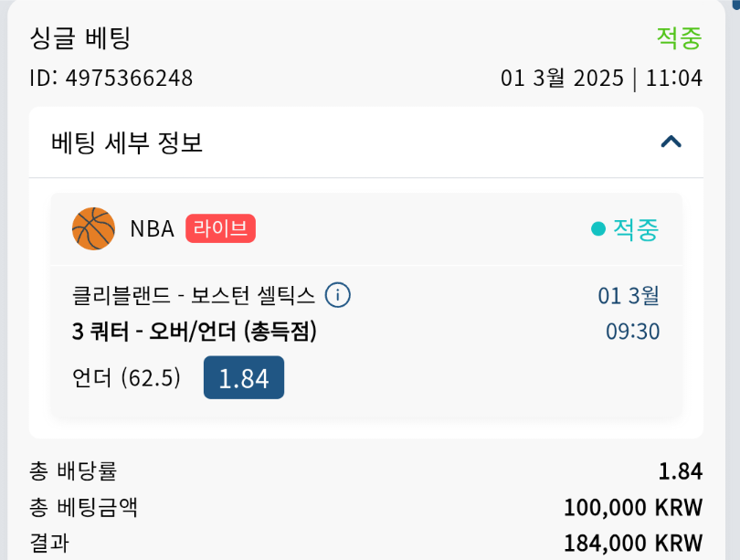Viewport: 740px width, 560px height.
Task: Click the teal 적중 label in the NBA card
Action: pyautogui.click(x=635, y=229)
